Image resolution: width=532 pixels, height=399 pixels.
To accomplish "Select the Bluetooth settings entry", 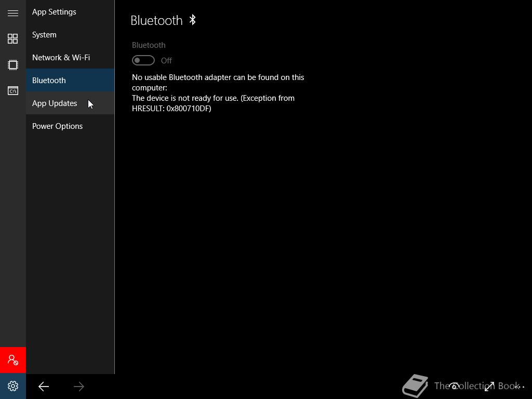I will (x=70, y=80).
